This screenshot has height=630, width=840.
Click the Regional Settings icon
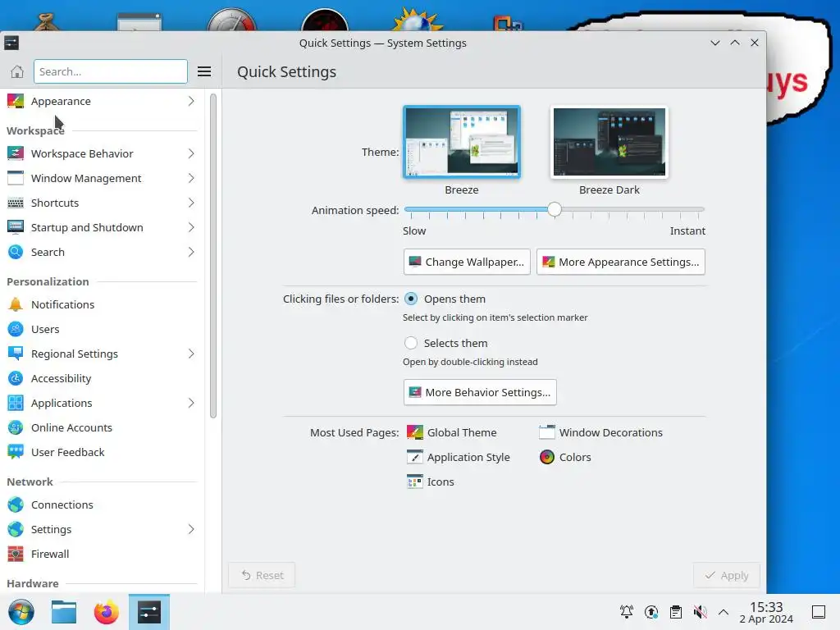pyautogui.click(x=16, y=354)
